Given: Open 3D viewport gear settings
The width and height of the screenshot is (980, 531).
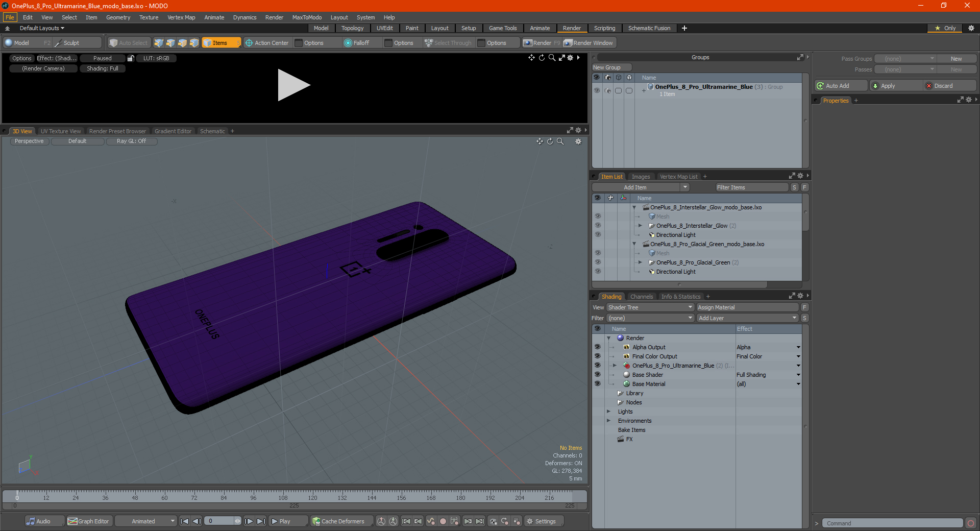Looking at the screenshot, I should [x=578, y=141].
